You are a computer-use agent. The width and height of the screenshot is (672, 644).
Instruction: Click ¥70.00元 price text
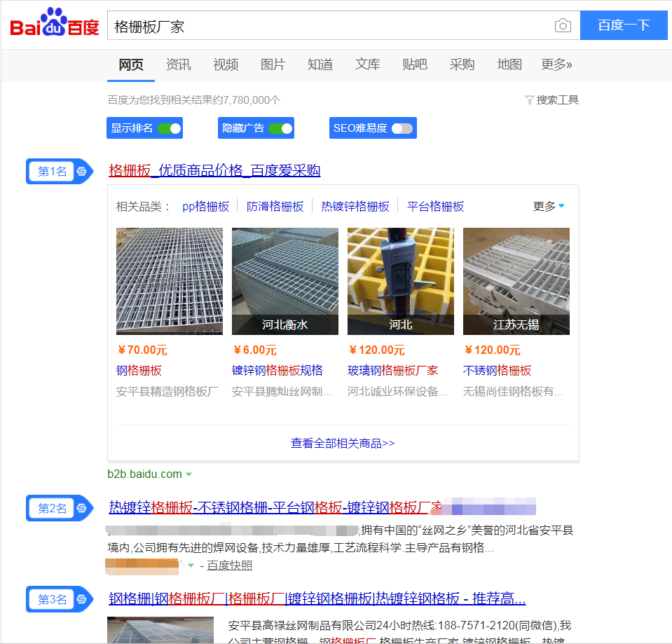(x=142, y=350)
